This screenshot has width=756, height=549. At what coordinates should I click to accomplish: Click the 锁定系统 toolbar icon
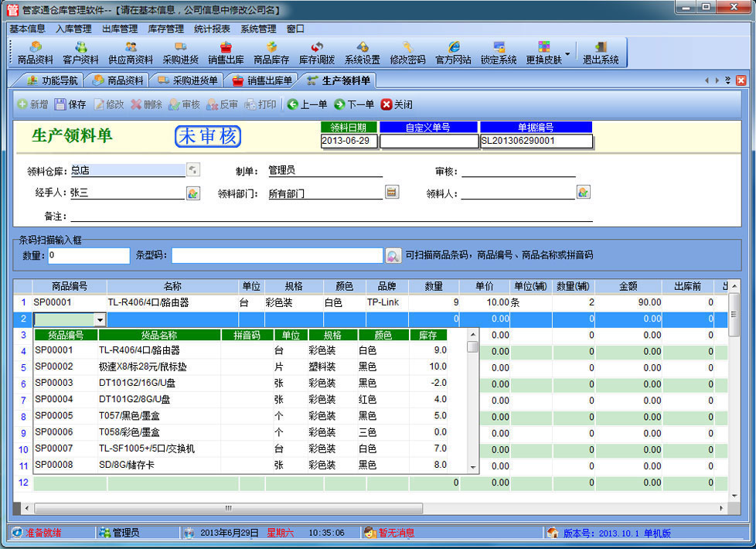(x=499, y=53)
